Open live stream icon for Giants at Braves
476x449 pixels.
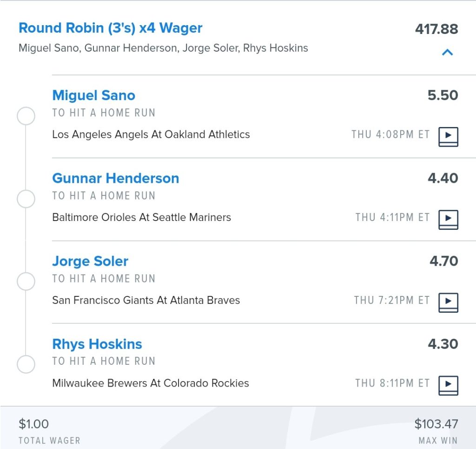click(448, 302)
